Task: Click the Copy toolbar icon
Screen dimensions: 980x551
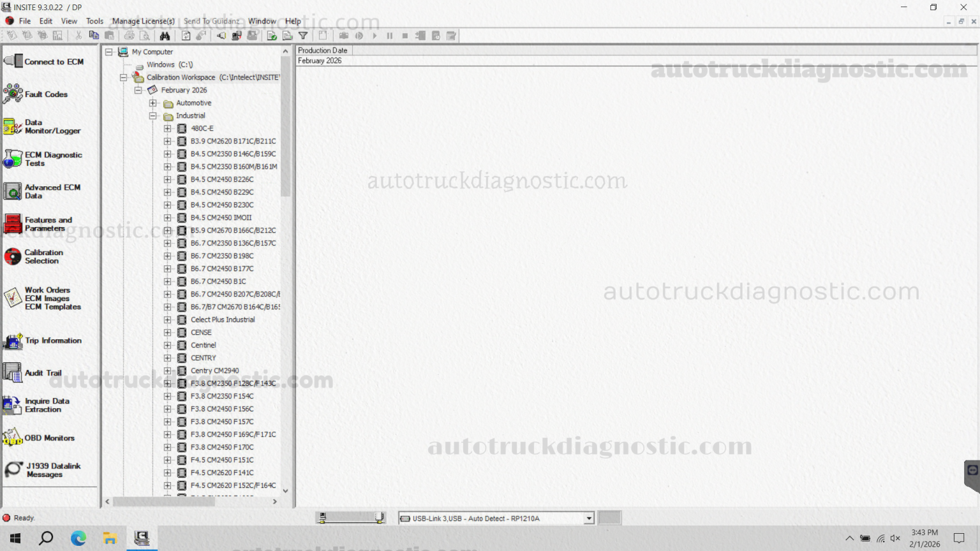Action: tap(94, 36)
